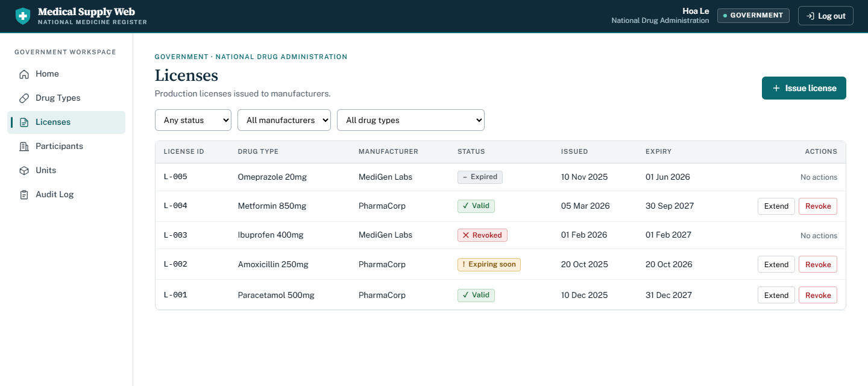The image size is (868, 386).
Task: Click the LICENSE ID column header
Action: point(184,151)
